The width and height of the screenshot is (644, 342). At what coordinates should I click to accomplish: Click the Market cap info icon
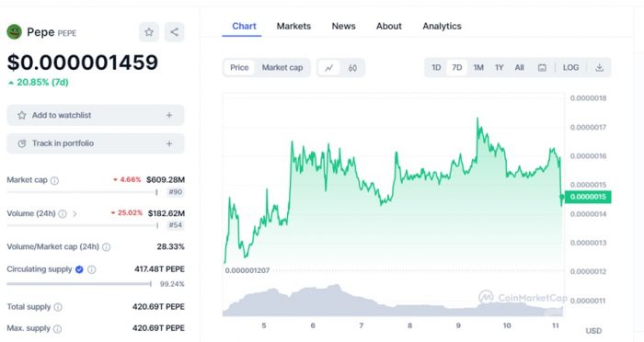tap(54, 180)
